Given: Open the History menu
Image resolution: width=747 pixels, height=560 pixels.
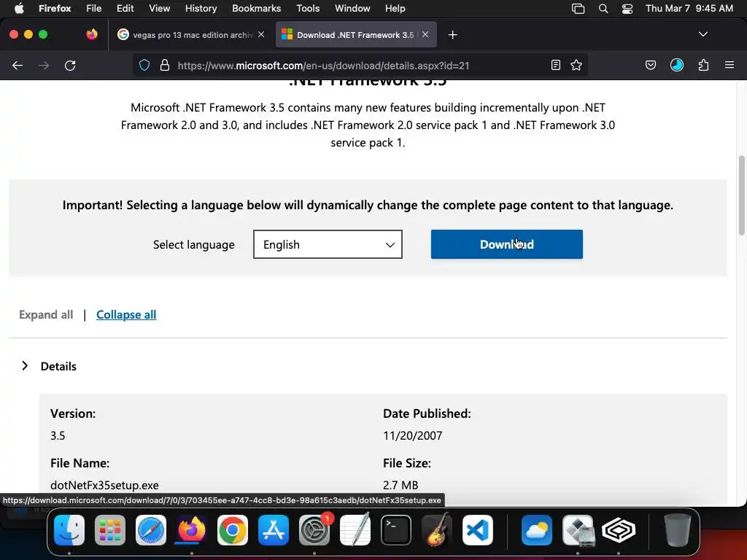Looking at the screenshot, I should [201, 9].
